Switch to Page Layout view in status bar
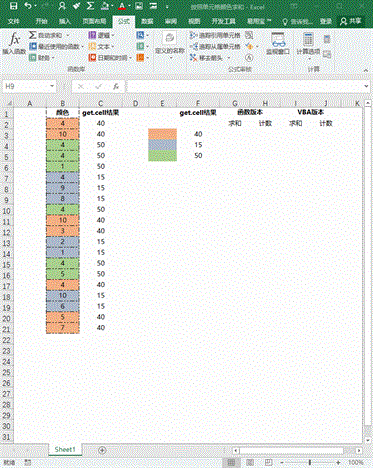 pos(250,462)
